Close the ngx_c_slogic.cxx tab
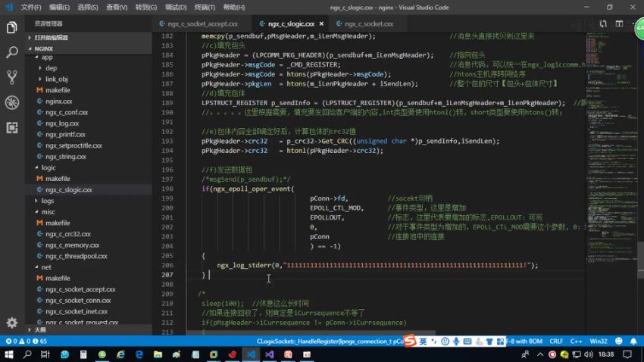Viewport: 644px width, 362px height. [321, 23]
